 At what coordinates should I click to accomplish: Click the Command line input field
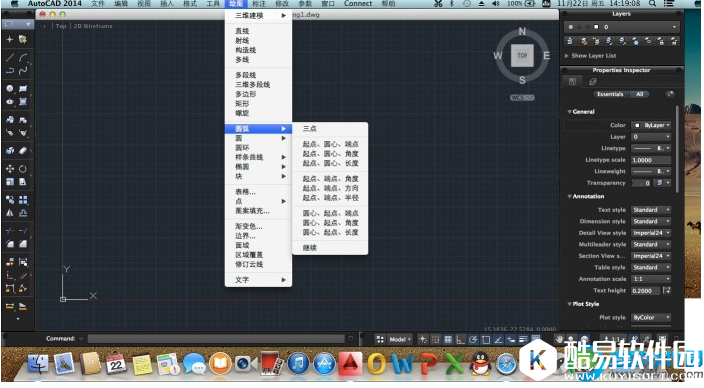(216, 339)
